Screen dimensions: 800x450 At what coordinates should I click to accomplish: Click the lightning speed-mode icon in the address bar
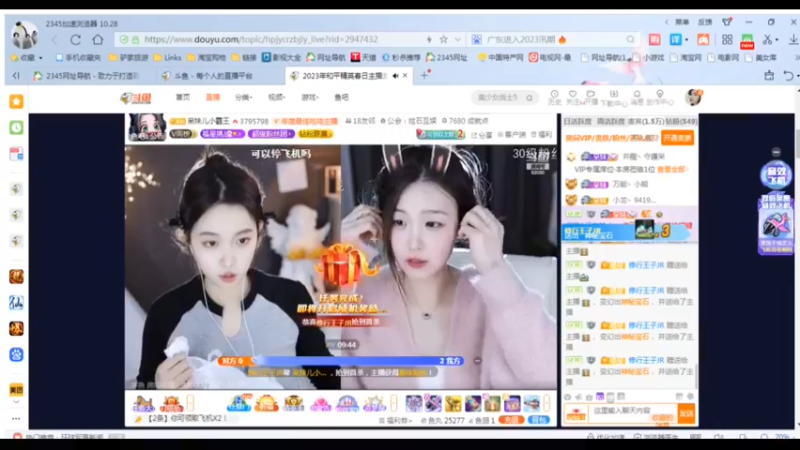tap(429, 39)
